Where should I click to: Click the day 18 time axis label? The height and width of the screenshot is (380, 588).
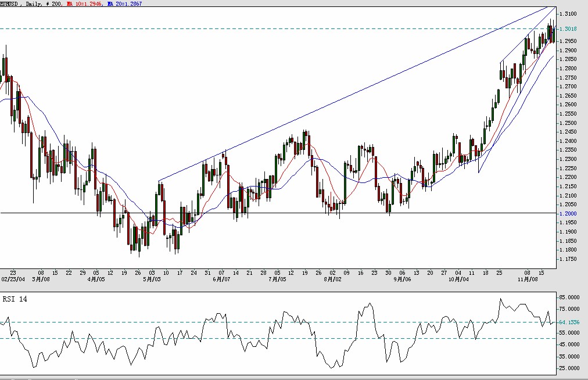point(485,273)
